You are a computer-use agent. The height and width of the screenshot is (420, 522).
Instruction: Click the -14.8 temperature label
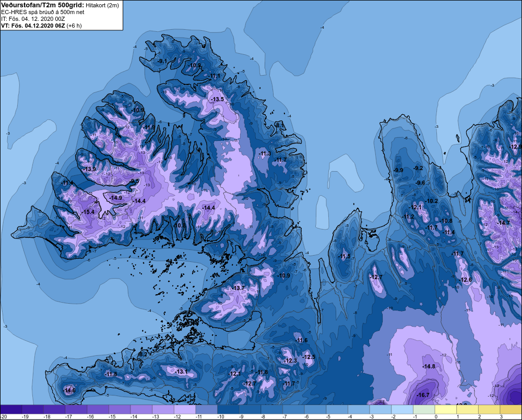point(429,366)
